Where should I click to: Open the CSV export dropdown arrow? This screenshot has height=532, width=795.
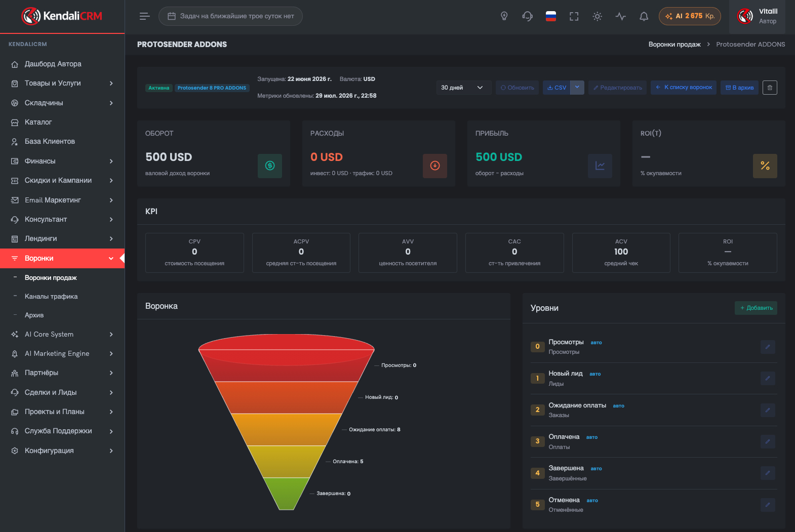point(577,88)
